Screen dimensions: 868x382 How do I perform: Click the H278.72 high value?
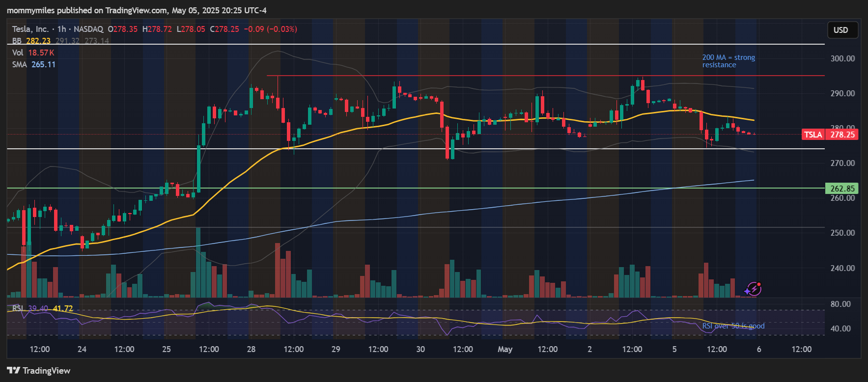[157, 29]
